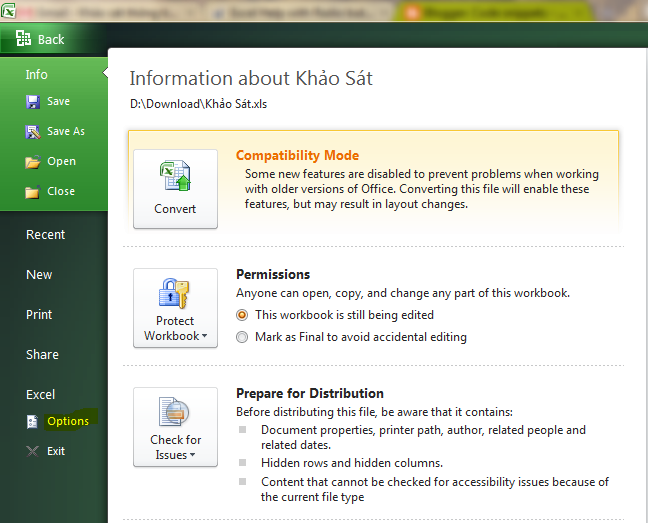Click the 'Permissions' heading
This screenshot has width=648, height=523.
point(273,275)
